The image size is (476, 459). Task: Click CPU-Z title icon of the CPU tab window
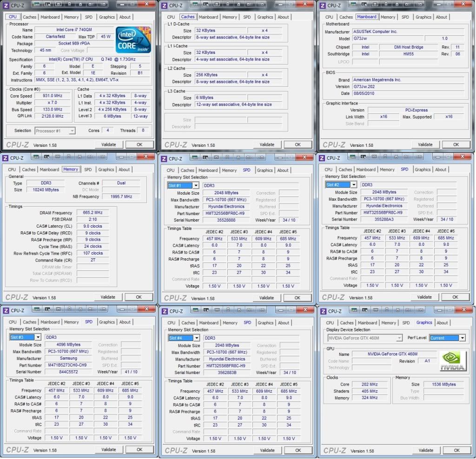pos(6,6)
